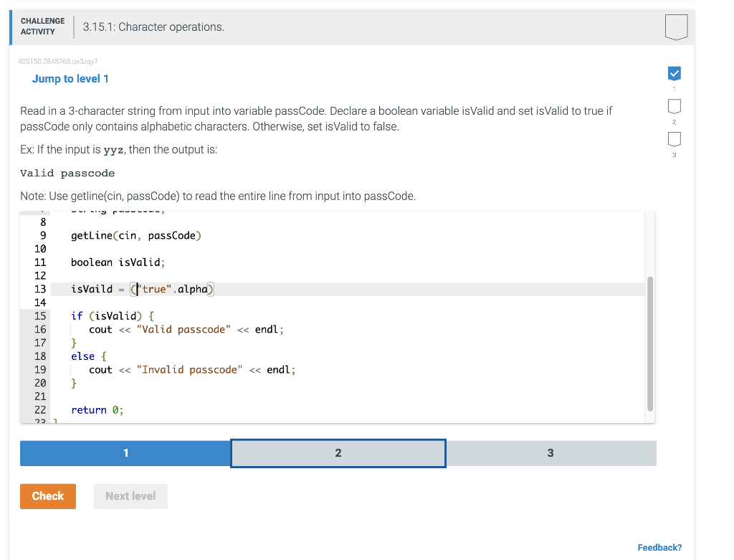Click the Feedback? link at bottom right
The image size is (734, 560).
(x=659, y=547)
